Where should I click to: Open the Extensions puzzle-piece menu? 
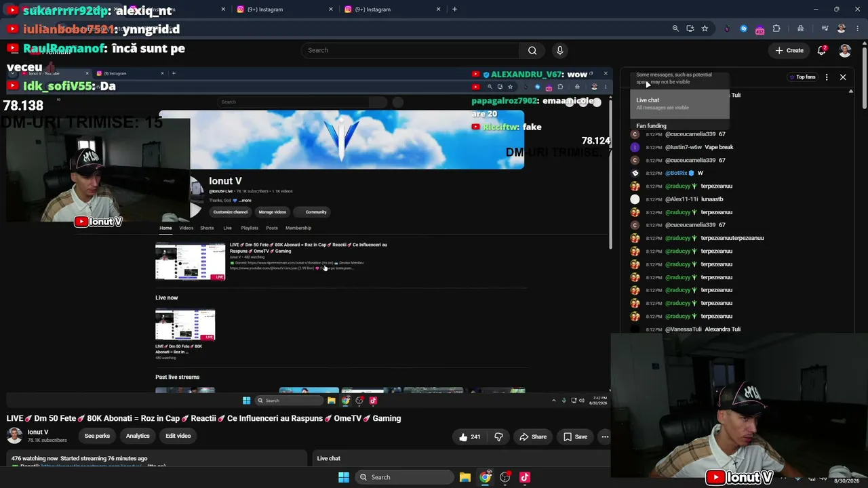tap(776, 28)
